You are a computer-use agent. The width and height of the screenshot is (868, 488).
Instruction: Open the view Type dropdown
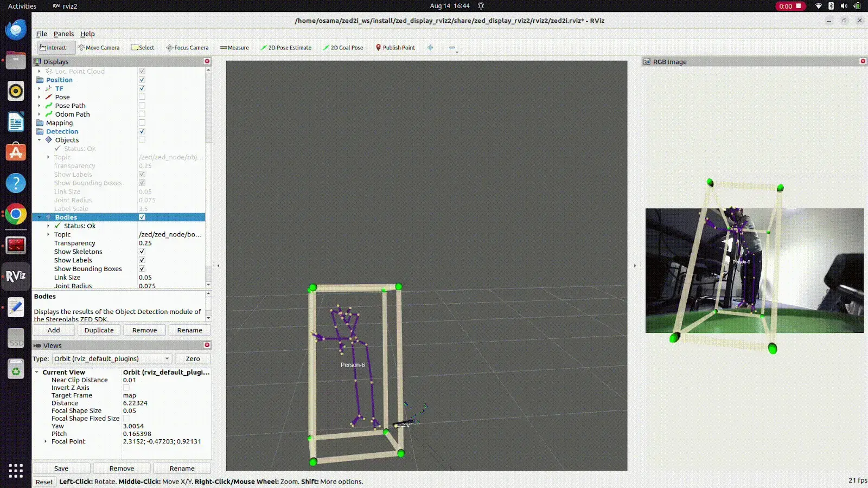click(x=112, y=359)
